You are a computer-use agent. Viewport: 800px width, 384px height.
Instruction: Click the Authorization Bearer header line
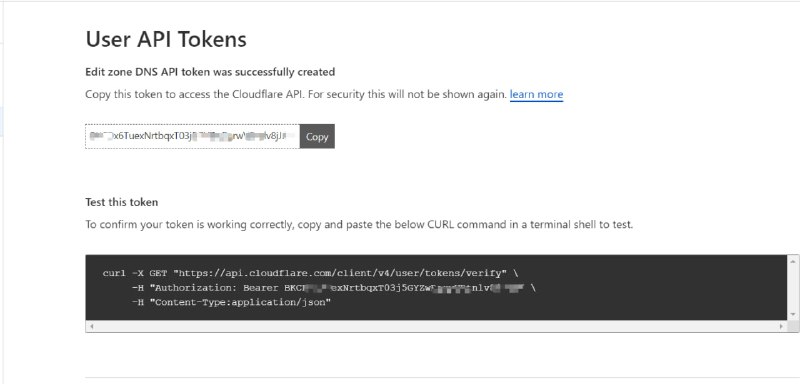click(x=333, y=288)
